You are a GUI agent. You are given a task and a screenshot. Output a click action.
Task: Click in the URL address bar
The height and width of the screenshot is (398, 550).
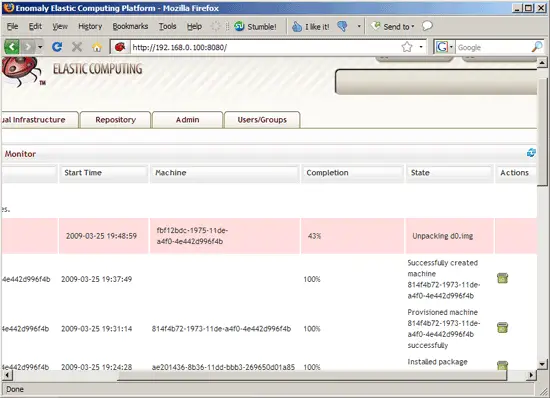point(266,47)
